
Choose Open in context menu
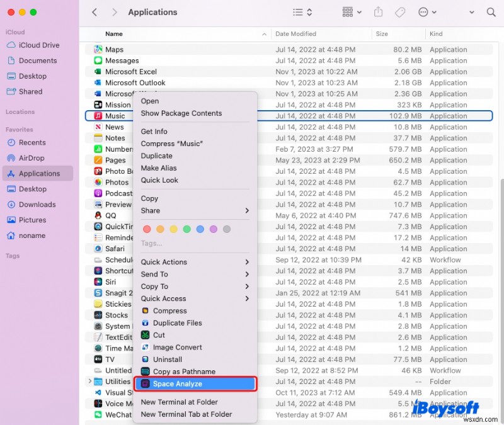tap(195, 101)
